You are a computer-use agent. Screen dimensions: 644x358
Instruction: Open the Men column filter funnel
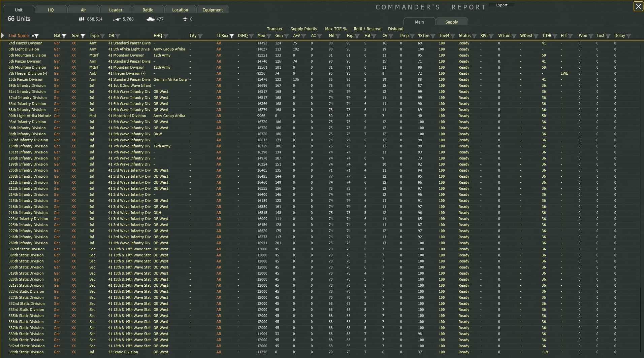coord(269,36)
